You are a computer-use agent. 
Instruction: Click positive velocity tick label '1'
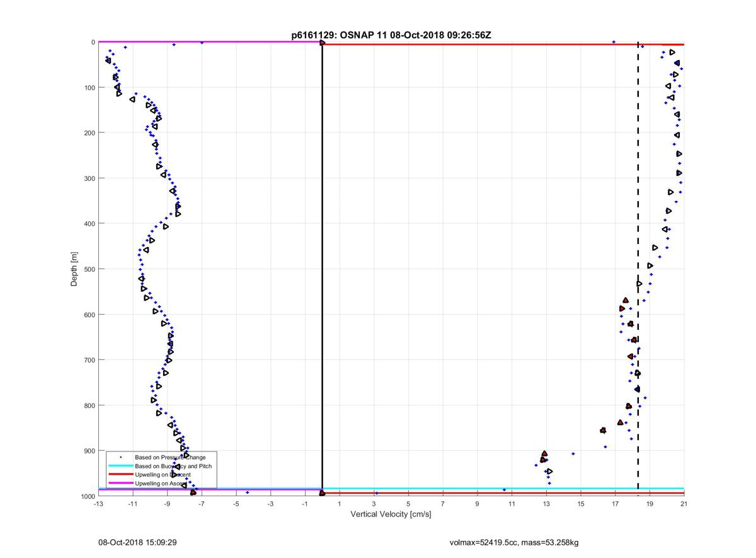tap(340, 504)
